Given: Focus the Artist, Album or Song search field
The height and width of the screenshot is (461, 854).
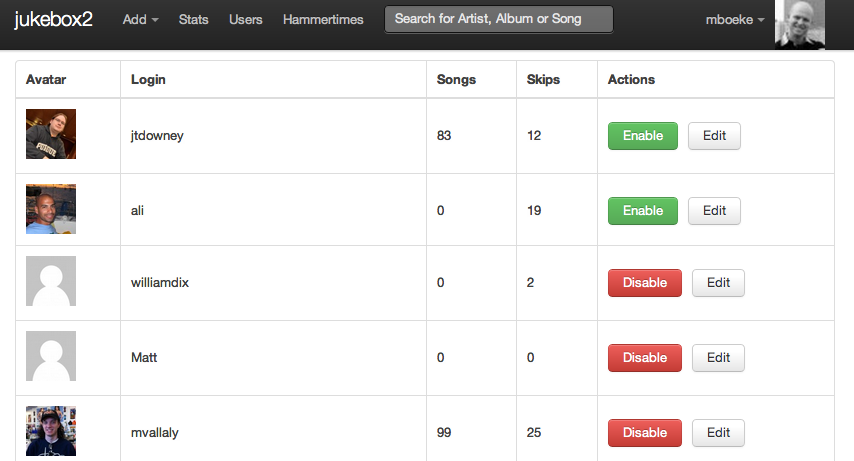Looking at the screenshot, I should [499, 19].
